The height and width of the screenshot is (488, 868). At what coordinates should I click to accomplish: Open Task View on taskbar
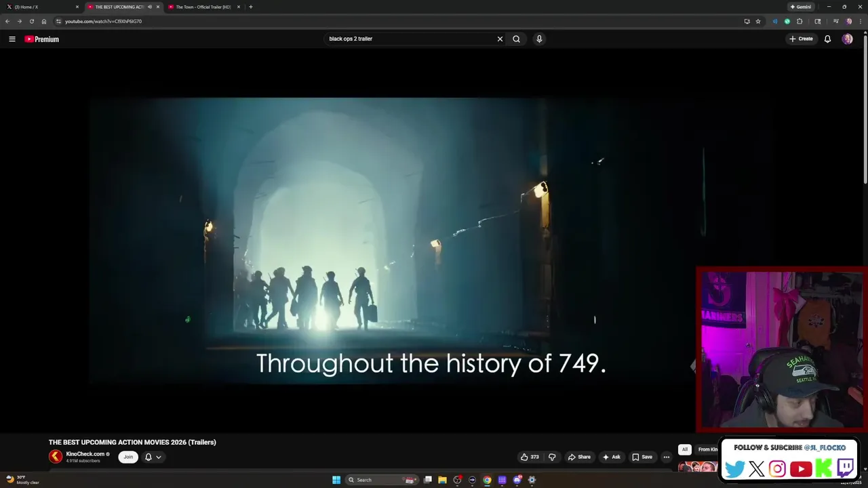[x=427, y=480]
